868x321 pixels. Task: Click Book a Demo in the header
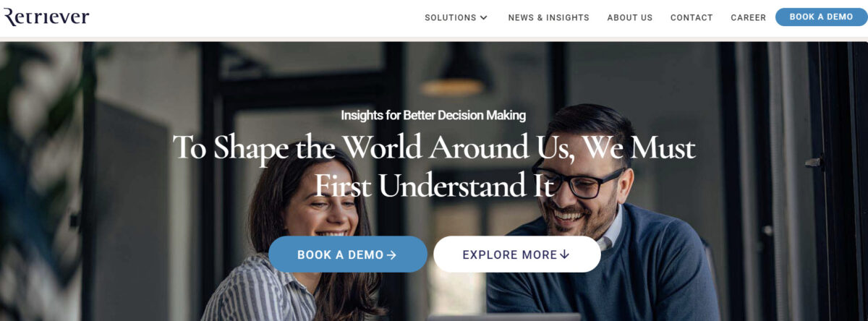pyautogui.click(x=821, y=17)
